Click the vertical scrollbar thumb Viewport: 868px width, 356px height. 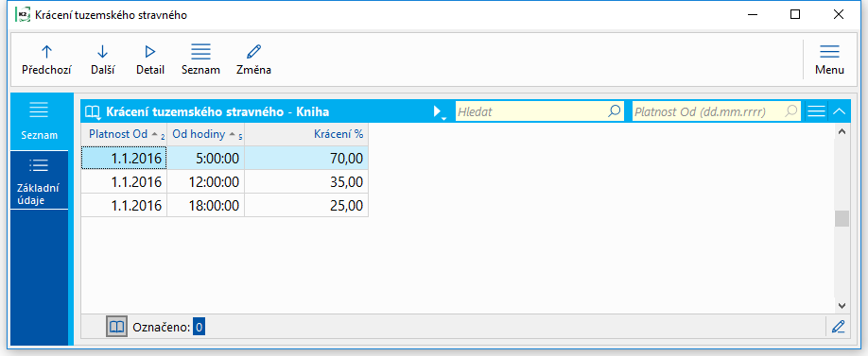tap(842, 218)
